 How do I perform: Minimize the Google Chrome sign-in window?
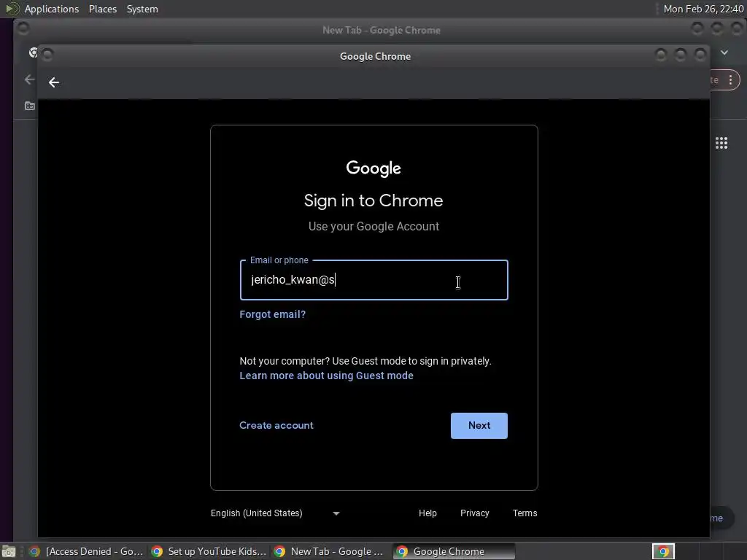click(x=661, y=55)
